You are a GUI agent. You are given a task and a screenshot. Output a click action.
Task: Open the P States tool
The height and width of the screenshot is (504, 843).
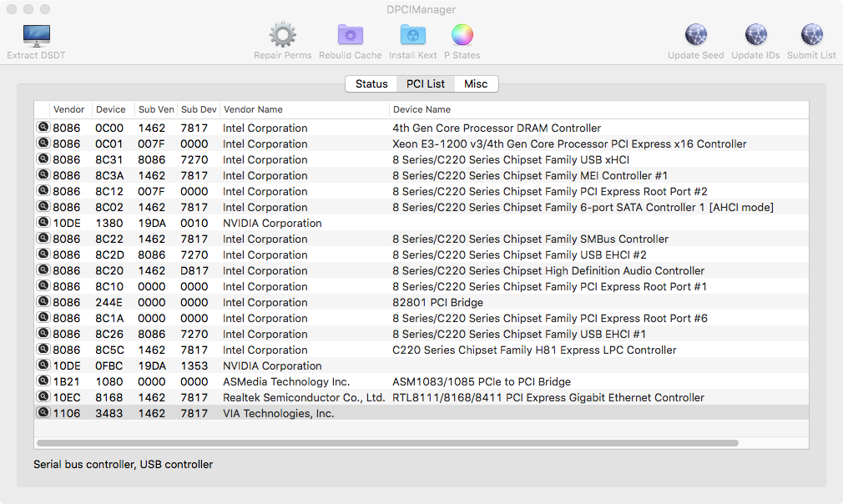[x=462, y=36]
